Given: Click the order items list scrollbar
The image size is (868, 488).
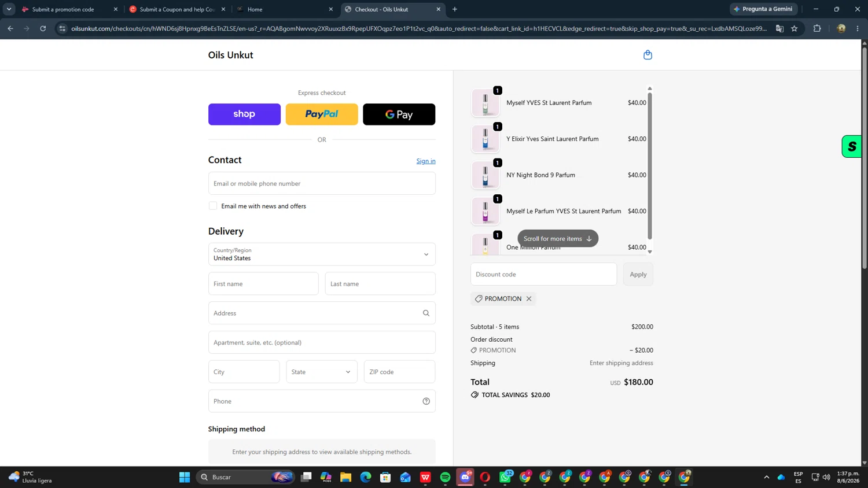Looking at the screenshot, I should tap(650, 166).
